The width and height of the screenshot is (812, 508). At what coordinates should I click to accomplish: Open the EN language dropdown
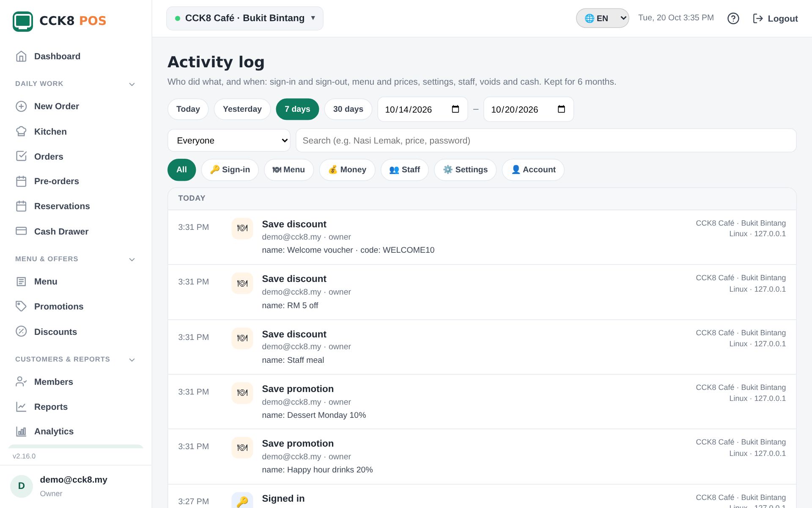coord(603,18)
